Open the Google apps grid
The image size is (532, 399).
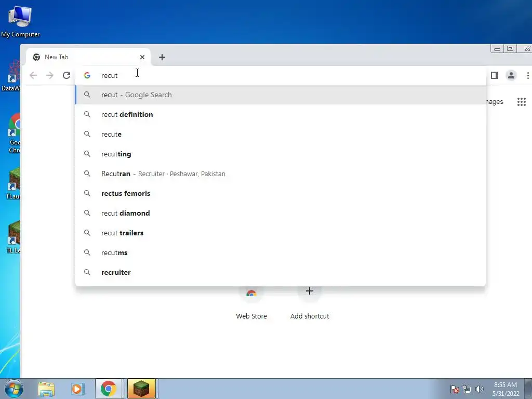click(522, 102)
